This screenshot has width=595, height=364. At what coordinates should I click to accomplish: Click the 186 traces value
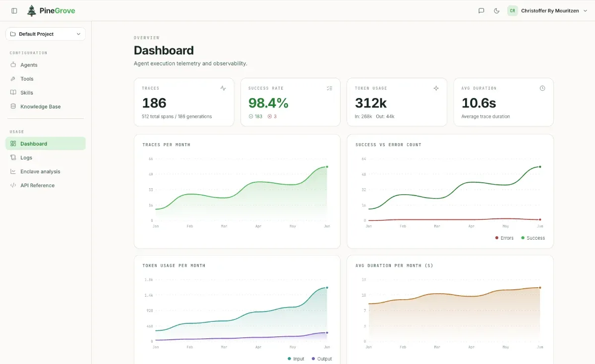point(154,103)
